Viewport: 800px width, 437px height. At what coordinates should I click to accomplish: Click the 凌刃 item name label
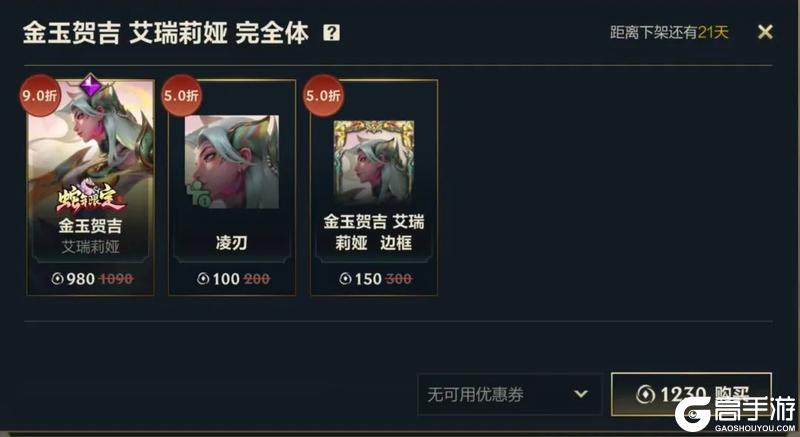232,243
